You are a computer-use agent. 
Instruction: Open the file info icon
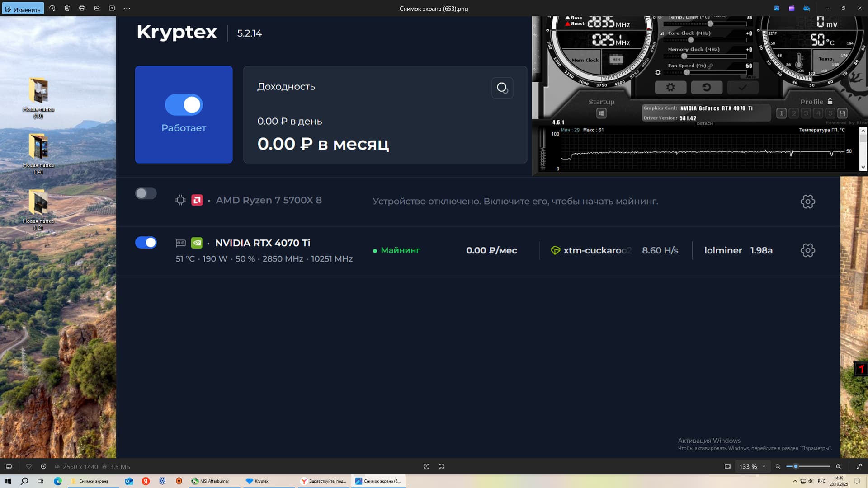[43, 466]
